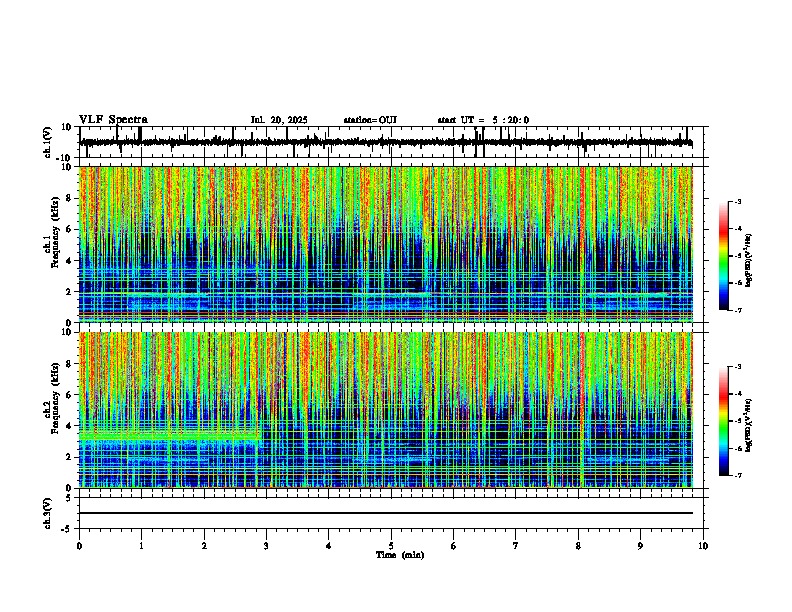Click the "station=OUJ" label
Image resolution: width=792 pixels, height=612 pixels.
pyautogui.click(x=370, y=120)
